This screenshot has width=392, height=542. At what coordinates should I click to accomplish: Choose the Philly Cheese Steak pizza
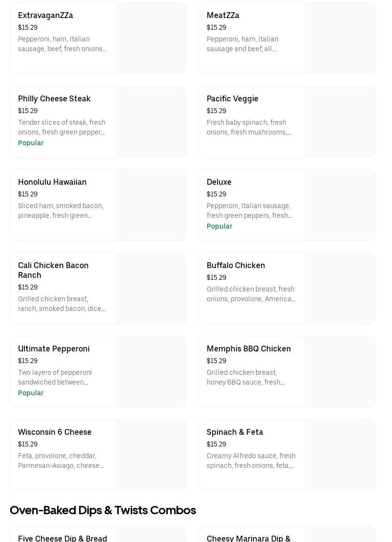point(54,99)
